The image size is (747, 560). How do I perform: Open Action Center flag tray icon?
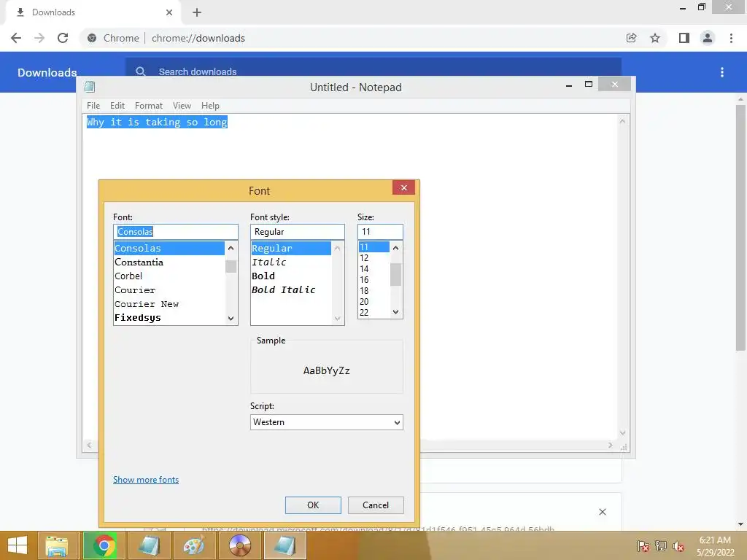(643, 546)
